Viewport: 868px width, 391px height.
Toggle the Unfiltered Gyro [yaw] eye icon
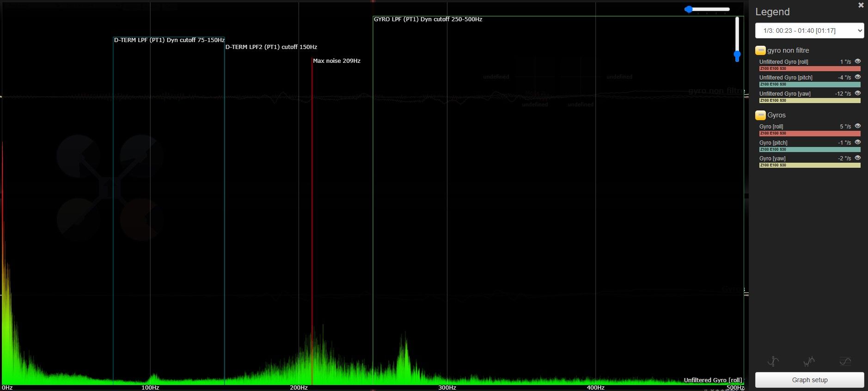(857, 93)
